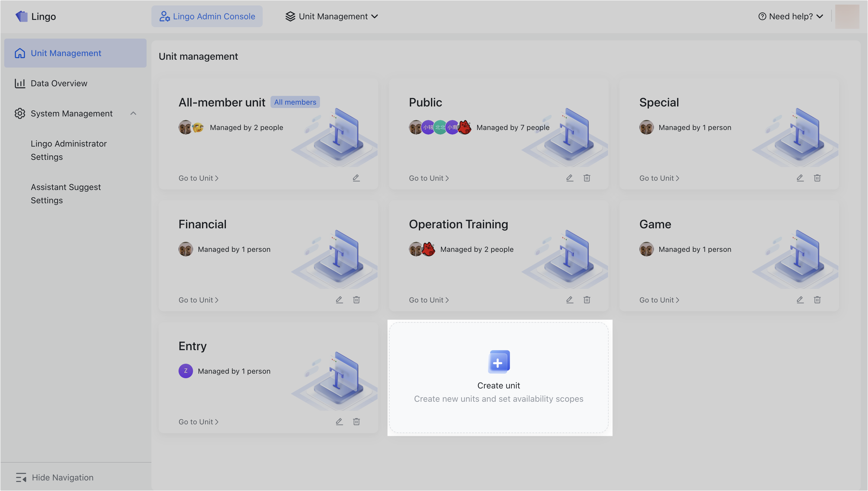Screen dimensions: 868x491
Task: Select the Unit Management home icon in sidebar
Action: tap(20, 53)
